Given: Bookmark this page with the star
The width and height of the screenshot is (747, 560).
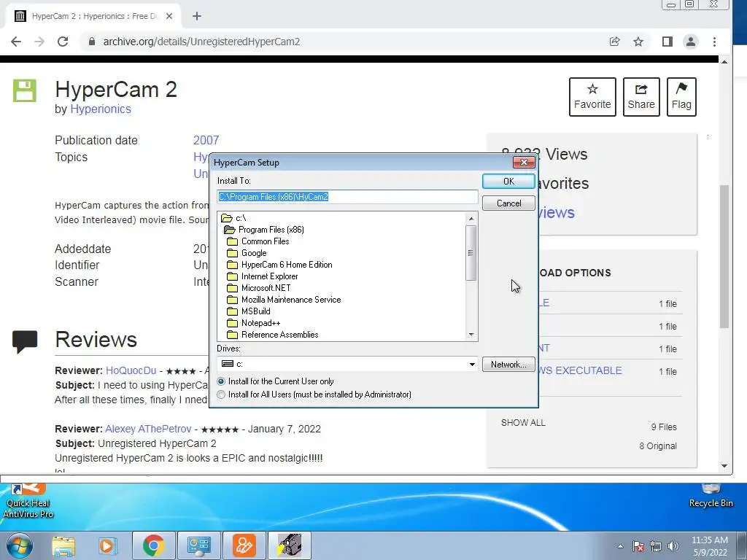Looking at the screenshot, I should click(638, 42).
